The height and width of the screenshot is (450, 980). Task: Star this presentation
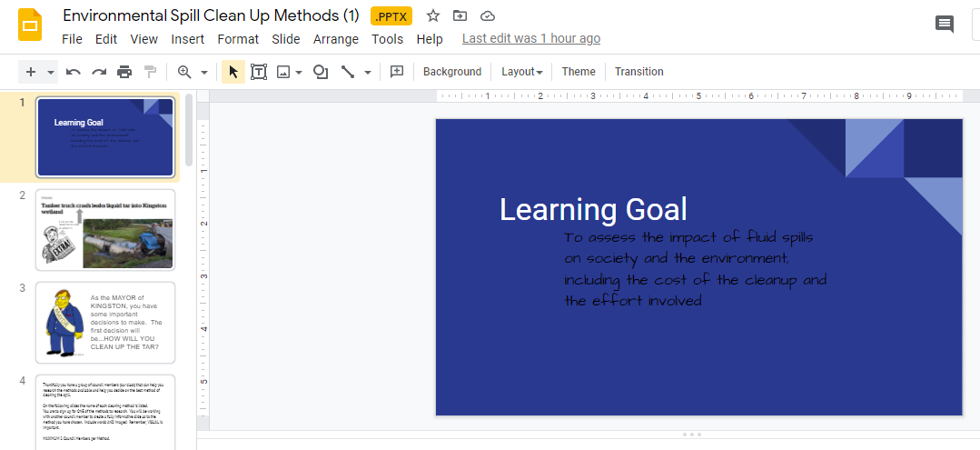pos(432,16)
